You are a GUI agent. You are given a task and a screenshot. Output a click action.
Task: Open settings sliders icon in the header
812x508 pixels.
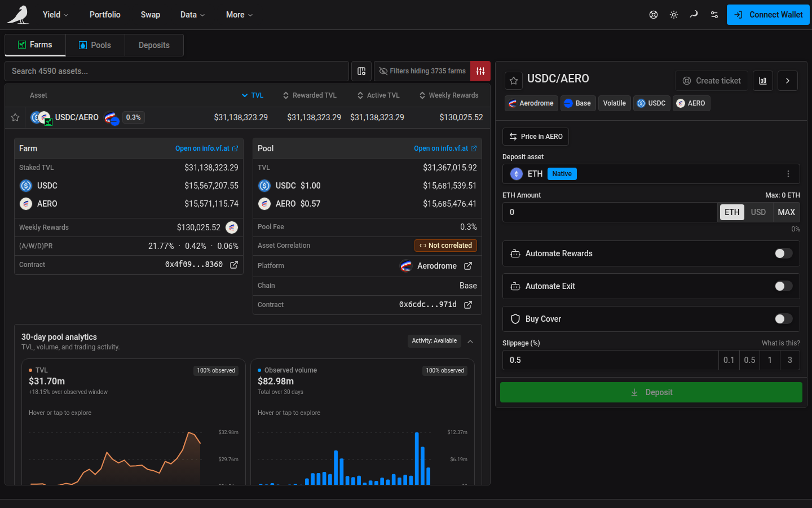714,15
